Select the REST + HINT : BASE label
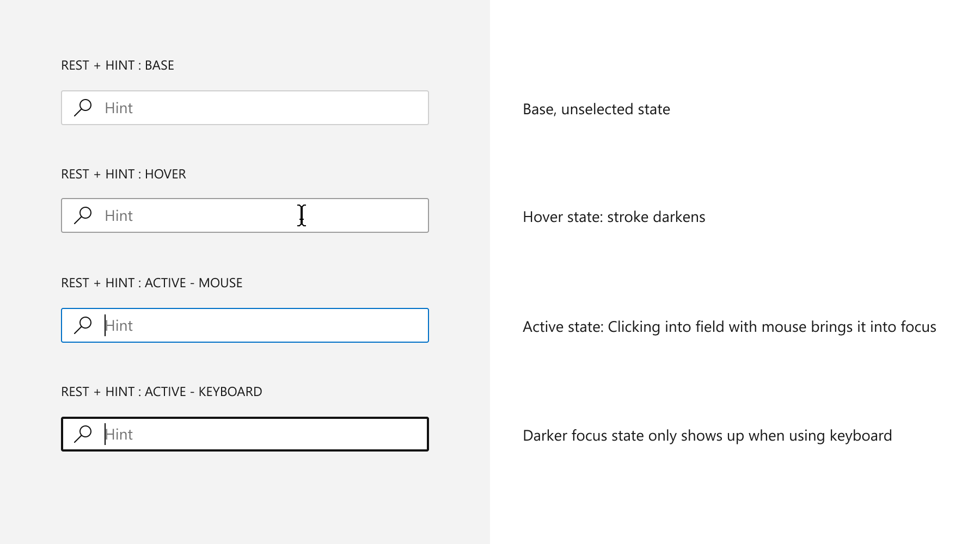Viewport: 980px width, 544px height. click(x=117, y=65)
